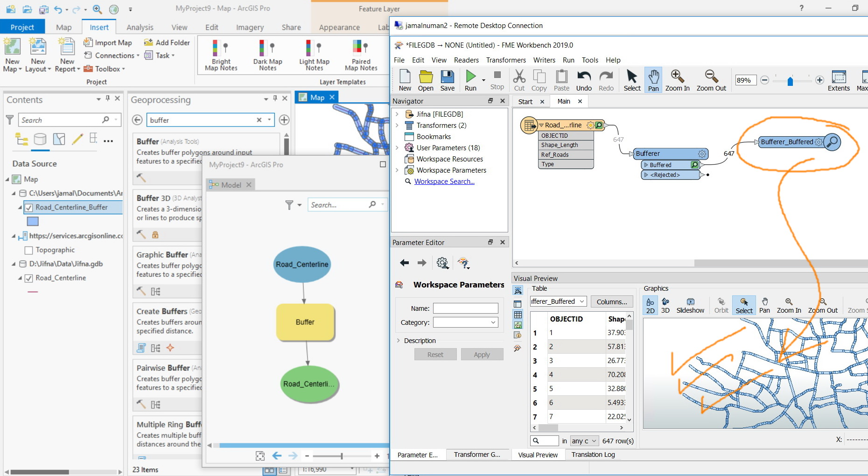Toggle visibility of Road_Centerline layer
Viewport: 868px width, 476px height.
point(29,278)
